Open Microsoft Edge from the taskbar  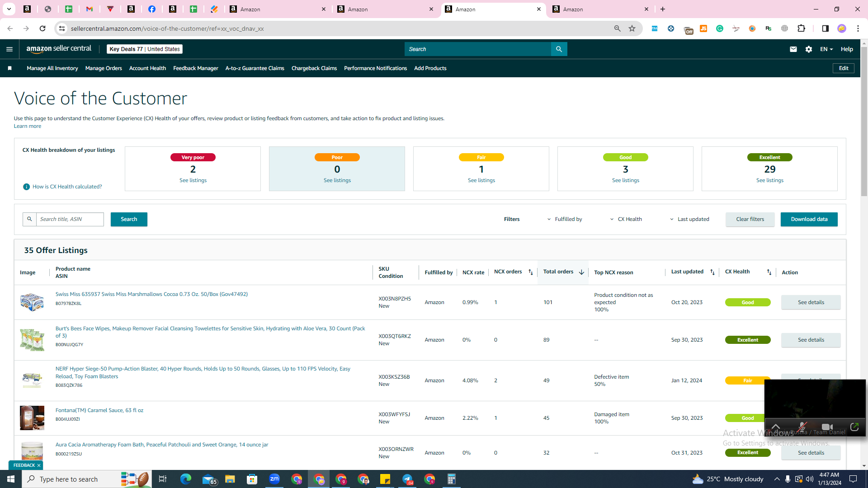click(x=186, y=479)
